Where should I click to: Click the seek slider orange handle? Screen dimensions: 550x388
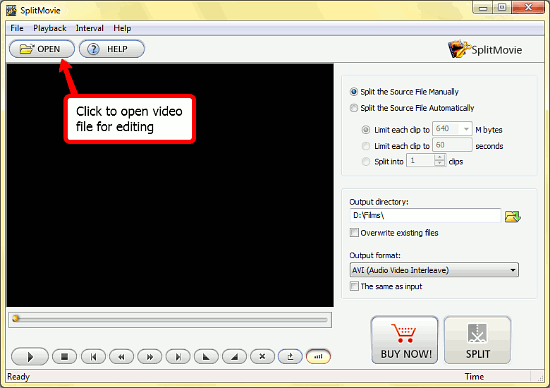click(x=15, y=319)
